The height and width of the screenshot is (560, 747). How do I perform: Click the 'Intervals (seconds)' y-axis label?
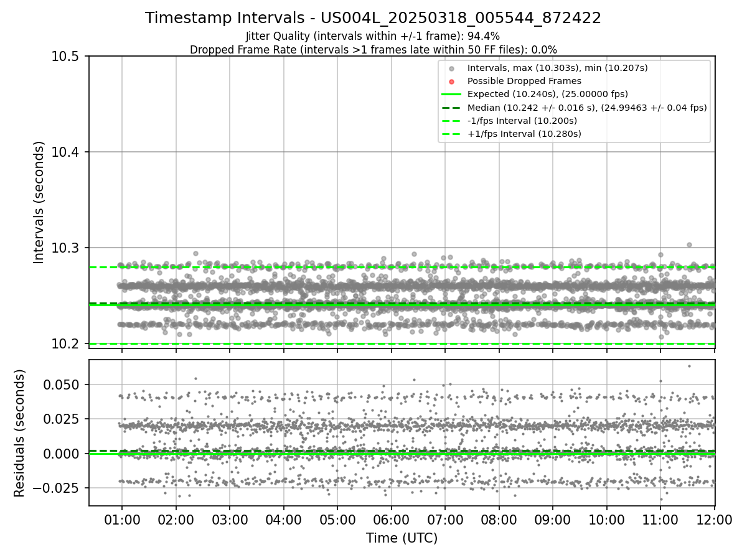[x=39, y=202]
